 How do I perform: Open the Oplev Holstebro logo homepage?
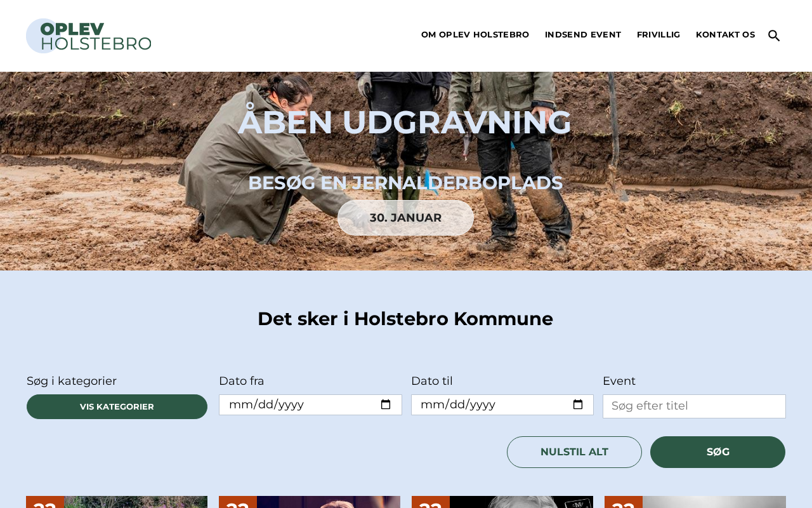coord(89,36)
